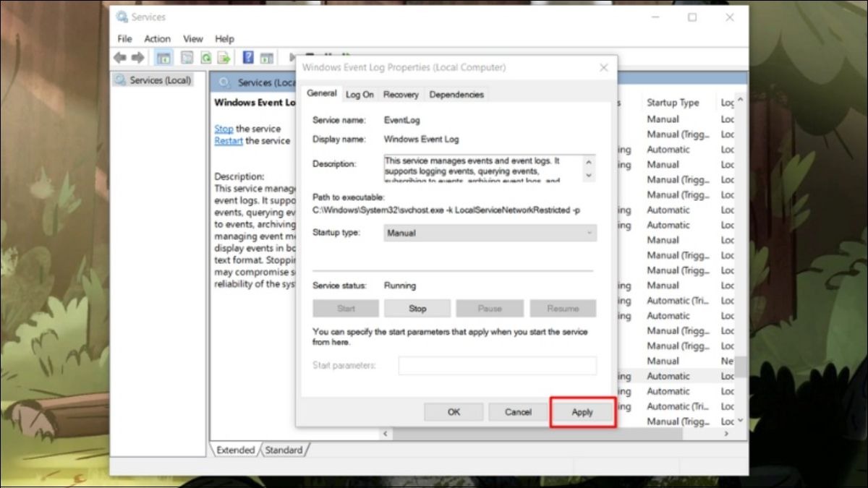Open the Dependencies tab
This screenshot has height=488, width=868.
point(456,95)
